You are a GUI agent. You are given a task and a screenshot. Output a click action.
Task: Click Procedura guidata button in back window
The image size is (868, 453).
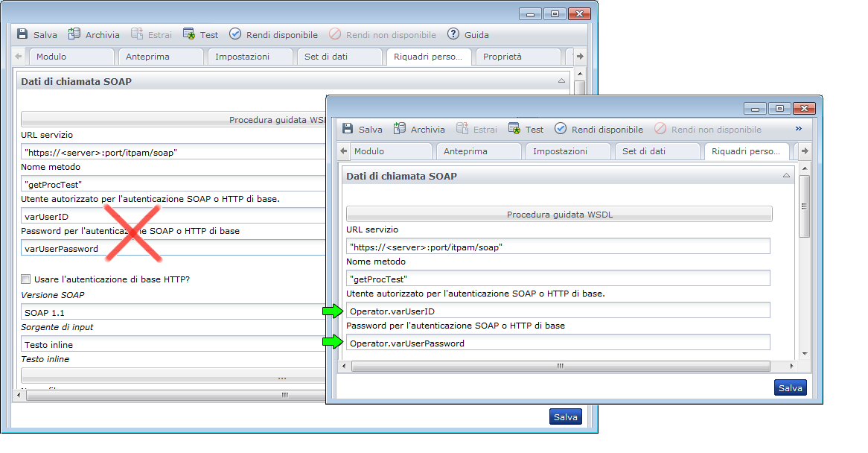tap(173, 120)
